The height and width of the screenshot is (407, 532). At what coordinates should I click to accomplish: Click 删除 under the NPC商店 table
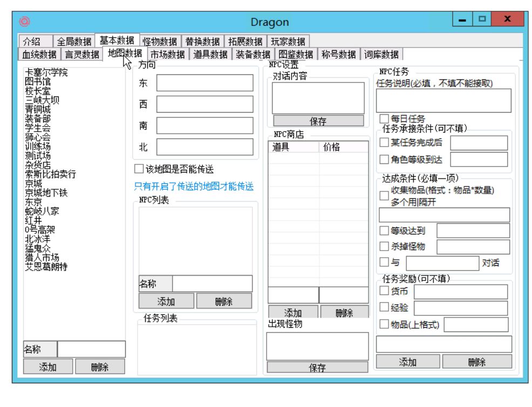(344, 312)
